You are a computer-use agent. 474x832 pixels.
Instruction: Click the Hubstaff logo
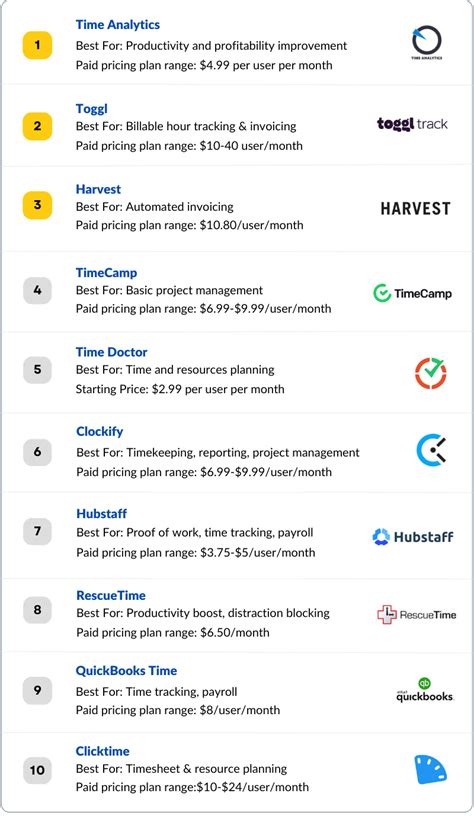click(413, 537)
